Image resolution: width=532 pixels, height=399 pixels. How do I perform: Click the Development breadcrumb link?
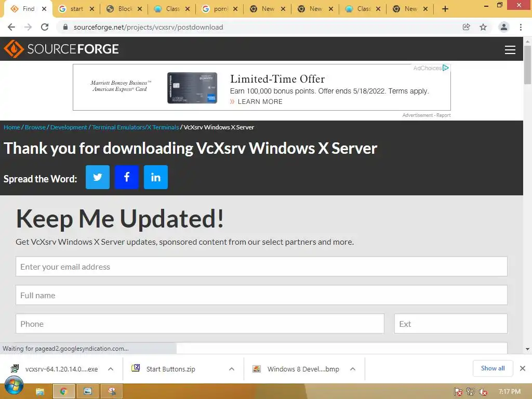[69, 127]
